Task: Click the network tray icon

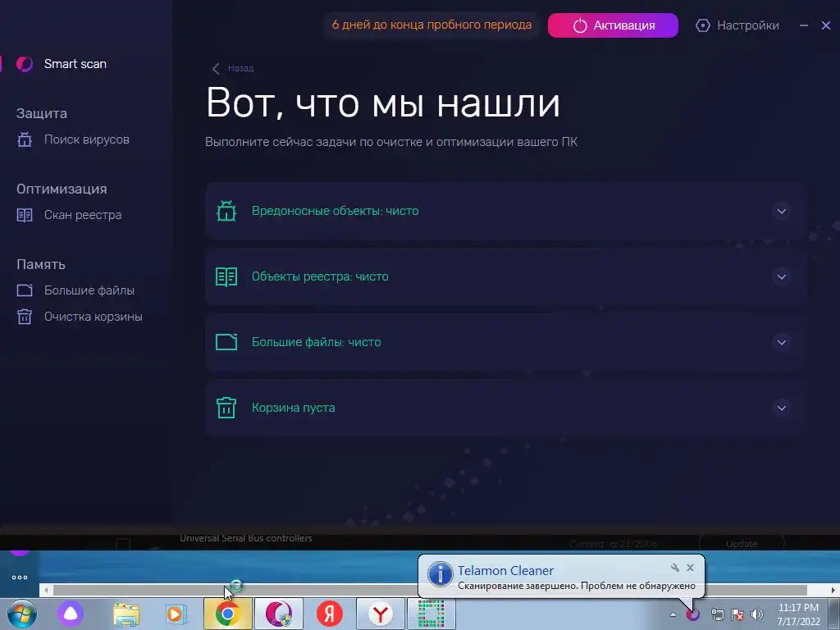Action: [717, 614]
